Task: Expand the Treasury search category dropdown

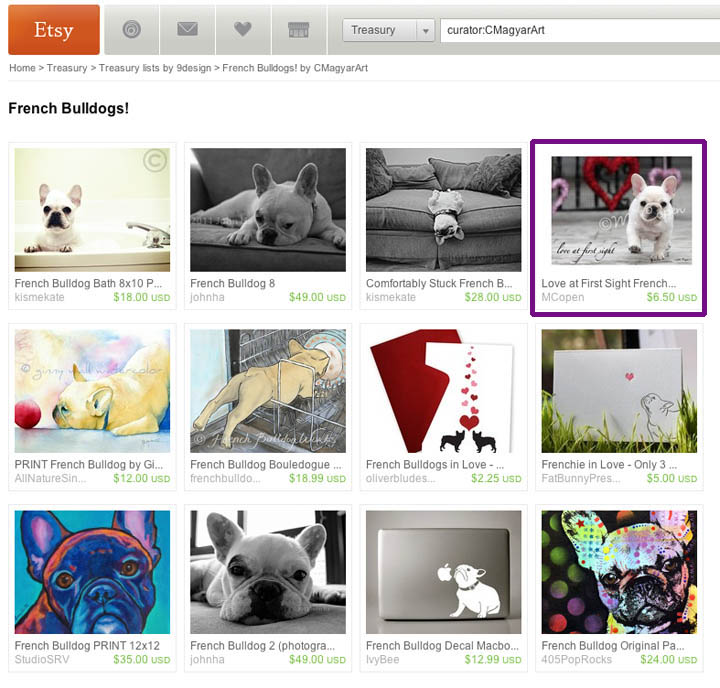Action: coord(388,30)
